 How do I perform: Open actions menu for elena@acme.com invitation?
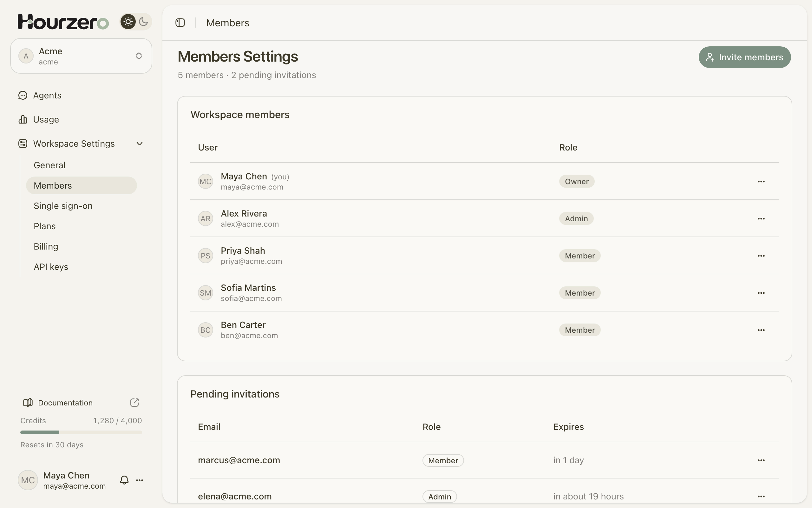761,497
